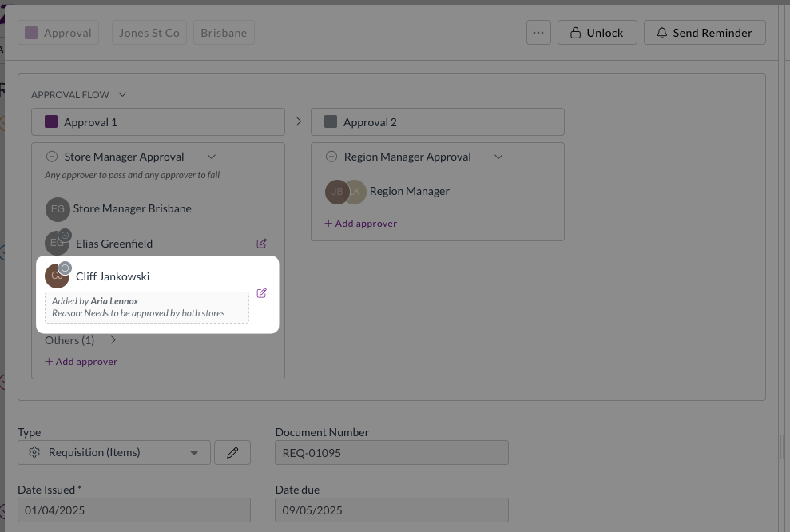The image size is (790, 532).
Task: Click the pencil edit button beside Type
Action: pyautogui.click(x=232, y=452)
